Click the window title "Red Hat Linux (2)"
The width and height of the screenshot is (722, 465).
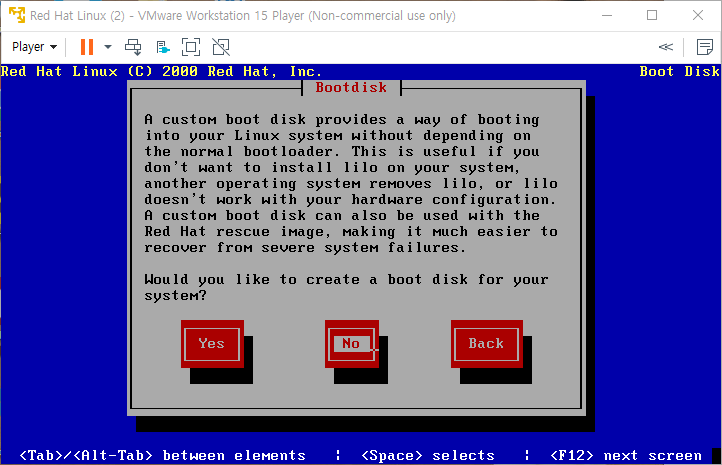click(x=77, y=16)
